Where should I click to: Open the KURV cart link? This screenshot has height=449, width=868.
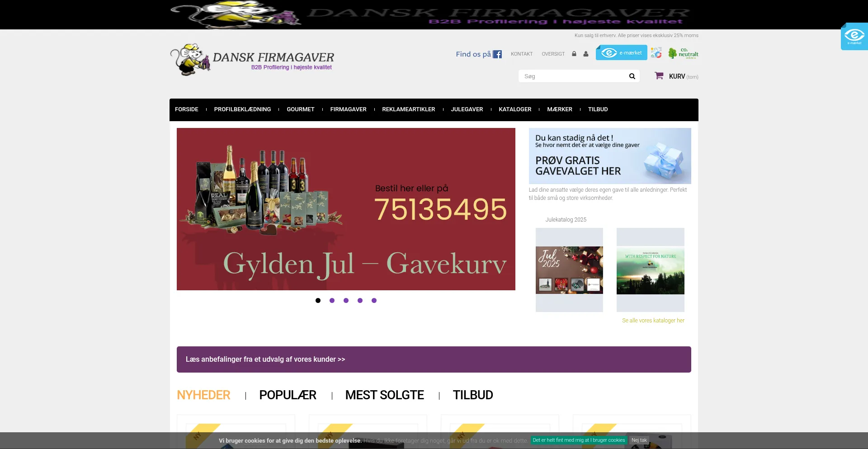pos(684,76)
